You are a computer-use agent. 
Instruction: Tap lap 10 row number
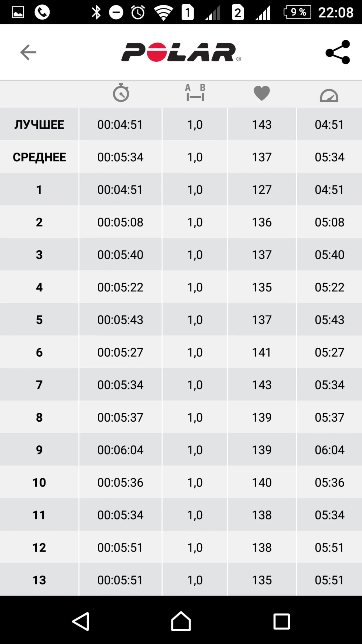[39, 482]
